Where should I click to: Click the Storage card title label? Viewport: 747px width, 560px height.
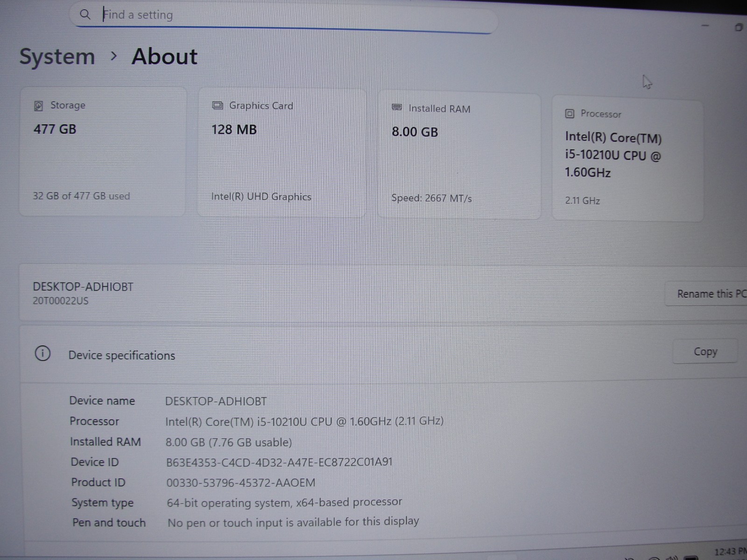click(x=68, y=105)
